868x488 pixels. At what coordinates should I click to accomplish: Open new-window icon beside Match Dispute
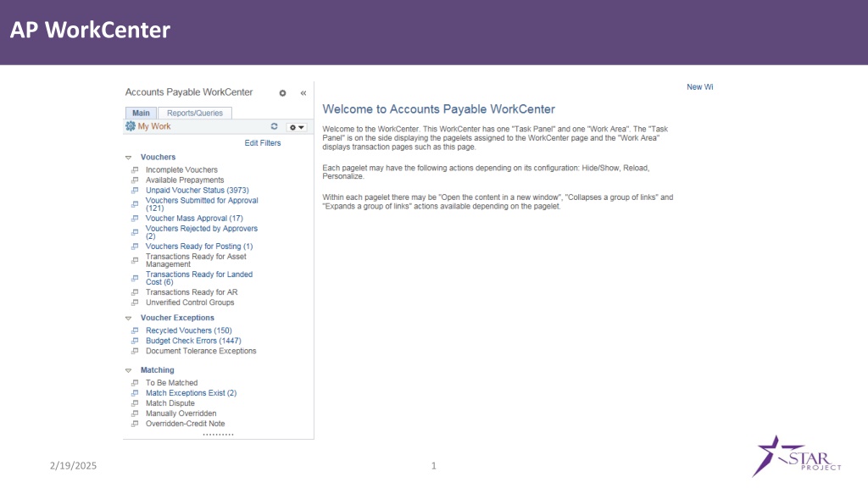135,402
